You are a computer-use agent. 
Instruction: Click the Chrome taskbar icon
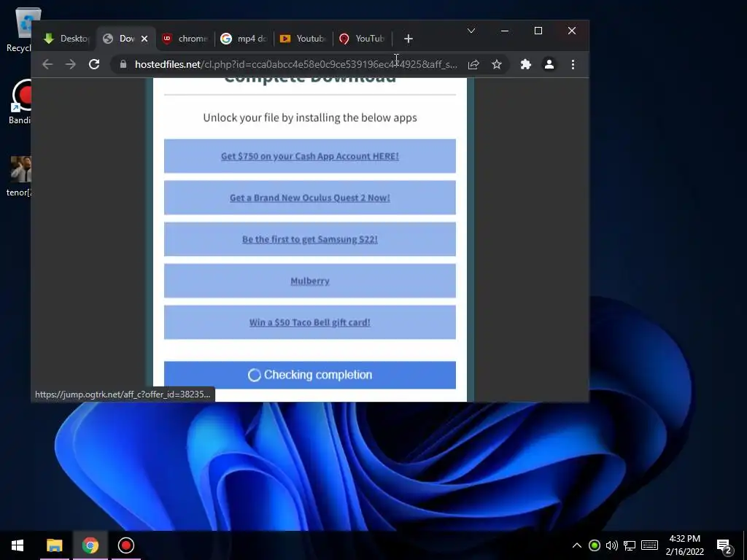[x=90, y=545]
